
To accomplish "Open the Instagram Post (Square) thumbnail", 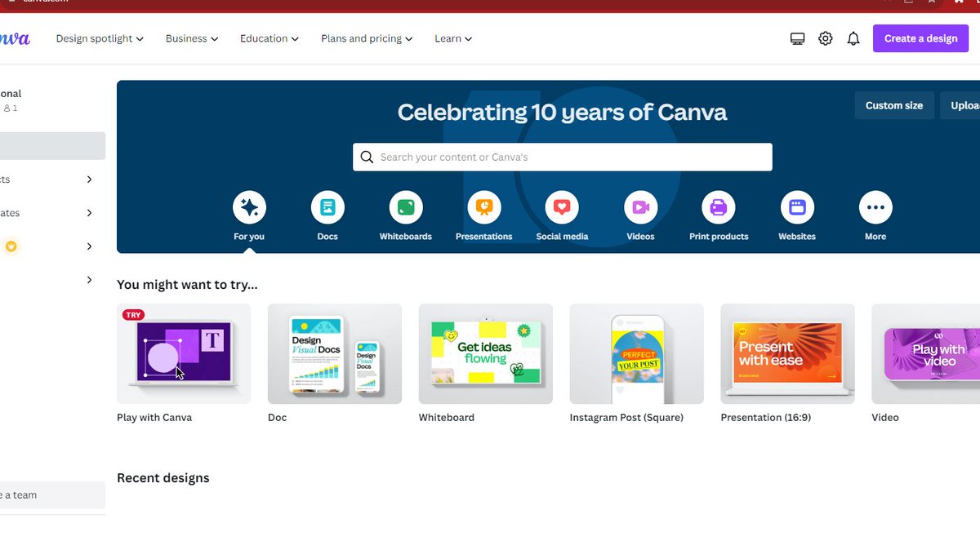I will click(637, 354).
